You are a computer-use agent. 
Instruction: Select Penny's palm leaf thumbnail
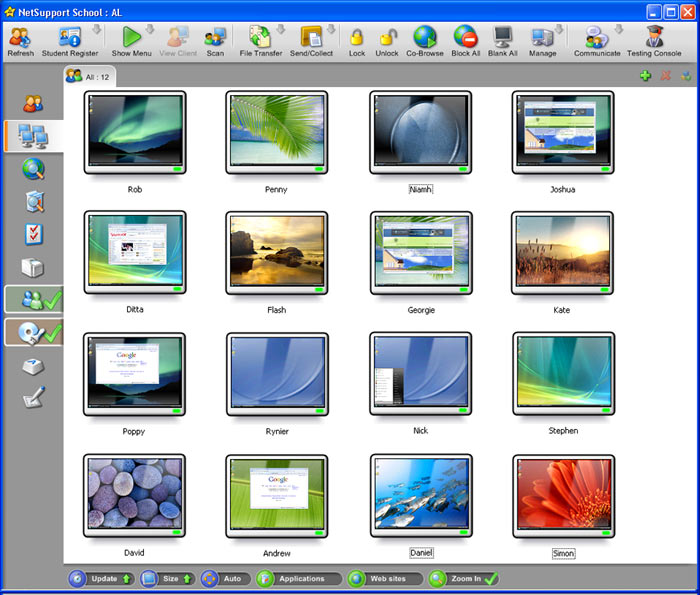(x=277, y=133)
